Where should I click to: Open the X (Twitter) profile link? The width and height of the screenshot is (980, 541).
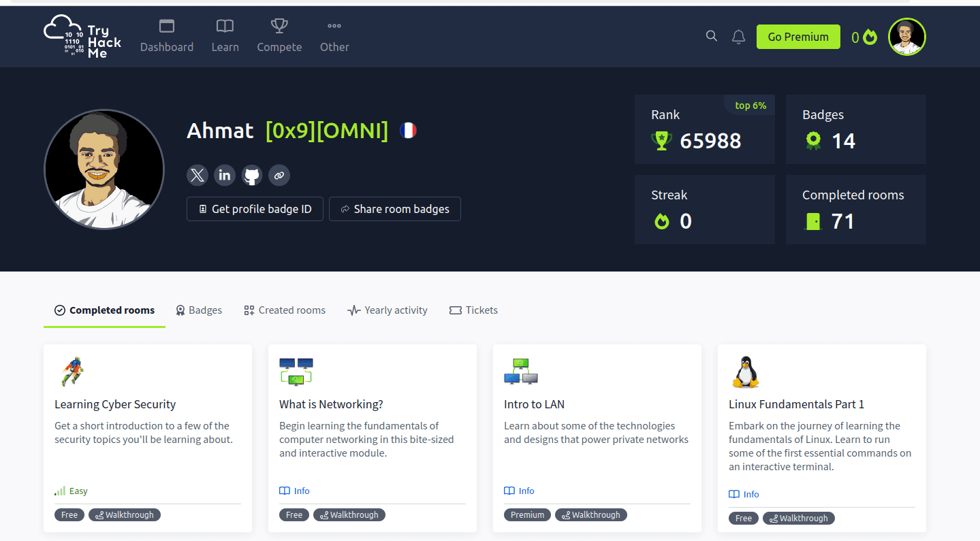[197, 176]
